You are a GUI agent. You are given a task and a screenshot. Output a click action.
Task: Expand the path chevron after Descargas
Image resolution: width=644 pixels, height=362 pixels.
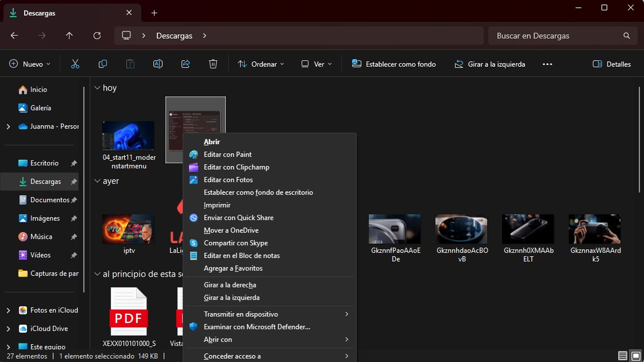coord(204,36)
